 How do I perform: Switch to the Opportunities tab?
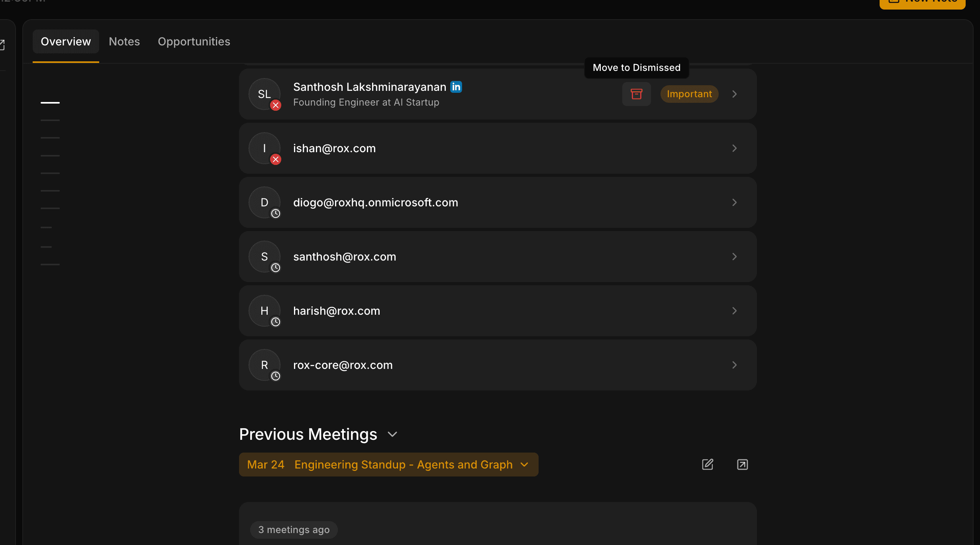click(194, 41)
